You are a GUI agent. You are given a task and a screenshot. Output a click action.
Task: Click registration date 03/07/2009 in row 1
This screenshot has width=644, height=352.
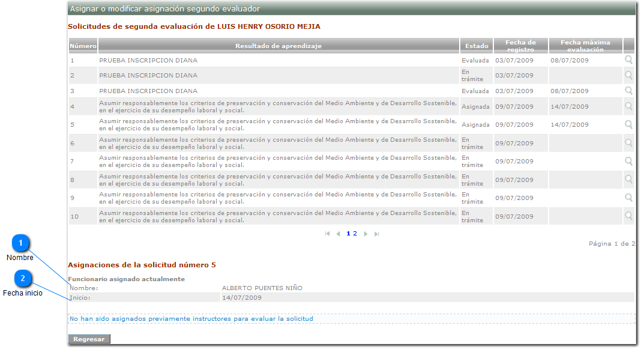514,60
